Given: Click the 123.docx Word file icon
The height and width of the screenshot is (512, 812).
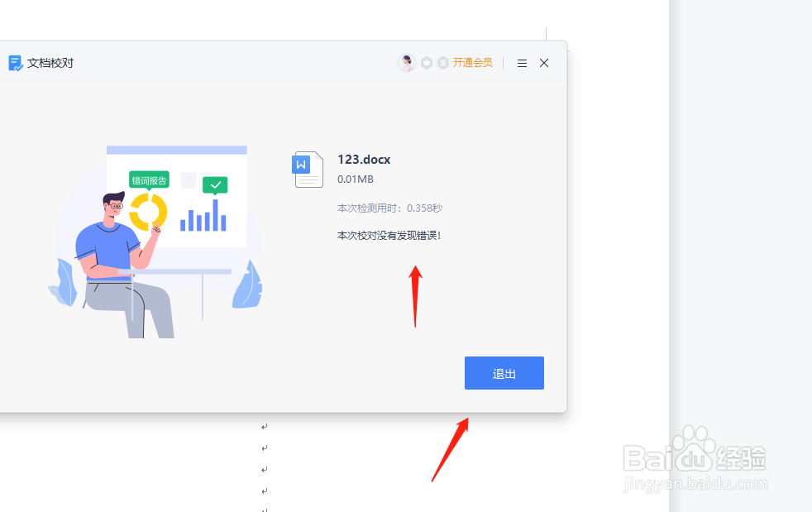Looking at the screenshot, I should tap(308, 169).
